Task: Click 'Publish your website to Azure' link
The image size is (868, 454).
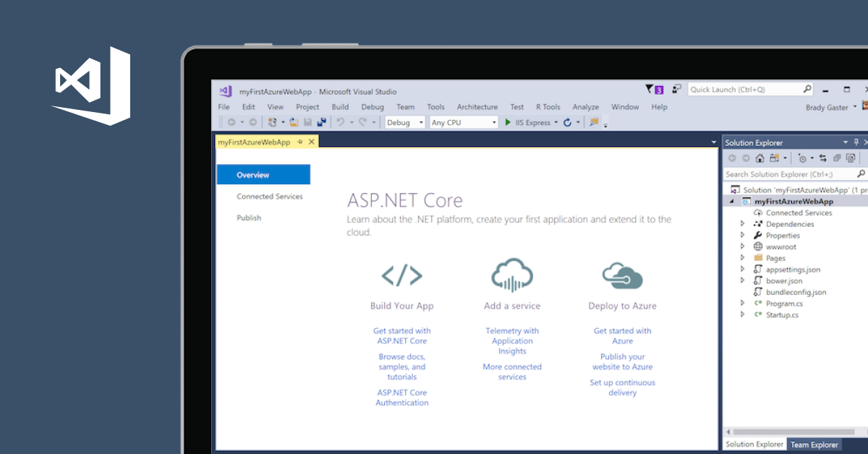Action: pos(622,361)
